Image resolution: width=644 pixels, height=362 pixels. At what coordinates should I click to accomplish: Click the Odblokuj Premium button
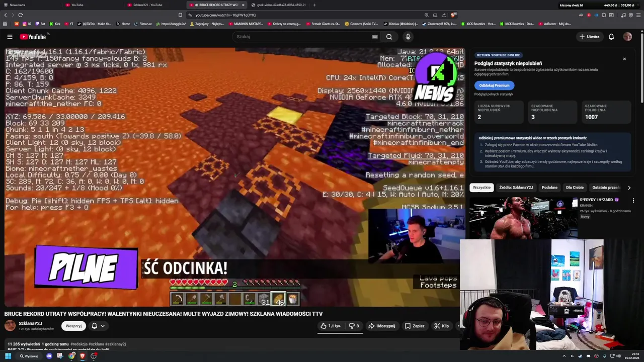[x=494, y=85]
